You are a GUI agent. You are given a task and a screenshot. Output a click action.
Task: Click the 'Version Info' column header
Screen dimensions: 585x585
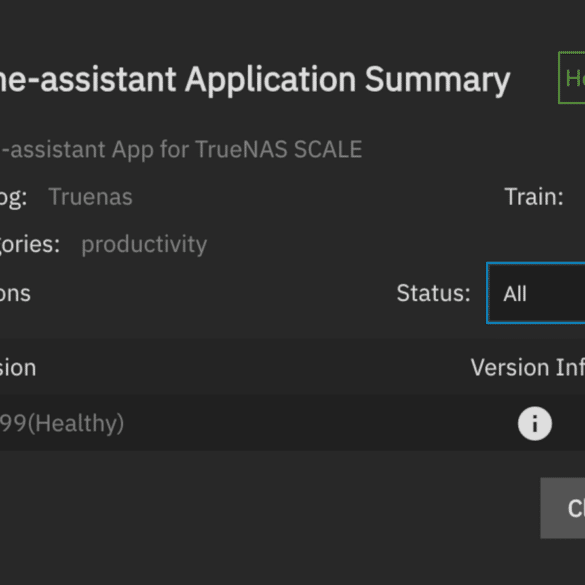coord(528,367)
